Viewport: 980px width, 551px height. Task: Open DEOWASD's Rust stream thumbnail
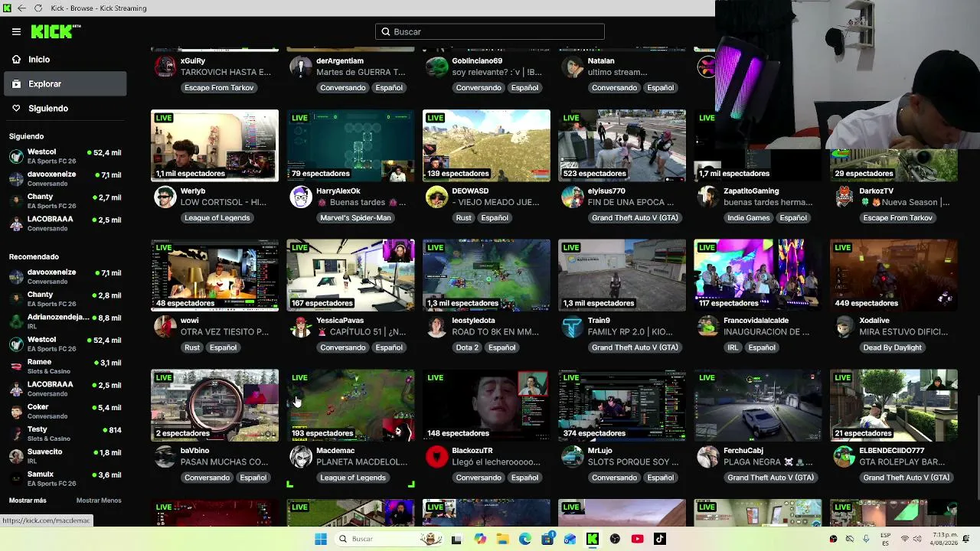(486, 145)
